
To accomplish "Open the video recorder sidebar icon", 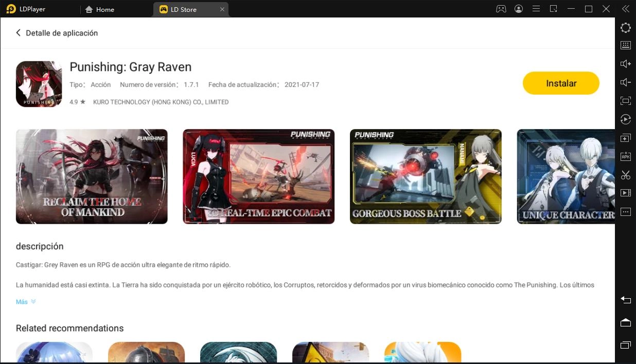I will [625, 193].
